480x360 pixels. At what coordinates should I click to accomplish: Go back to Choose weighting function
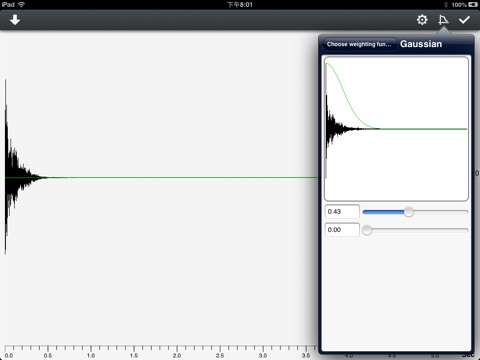[x=359, y=44]
